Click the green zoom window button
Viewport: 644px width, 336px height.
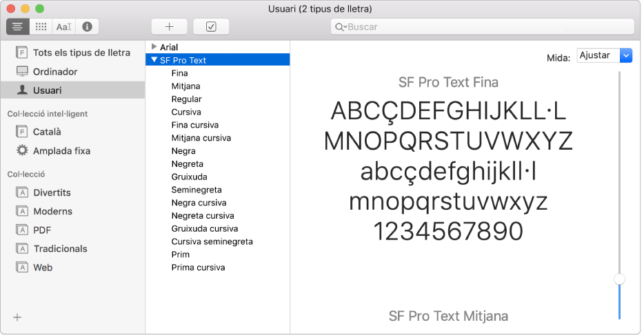(x=39, y=9)
